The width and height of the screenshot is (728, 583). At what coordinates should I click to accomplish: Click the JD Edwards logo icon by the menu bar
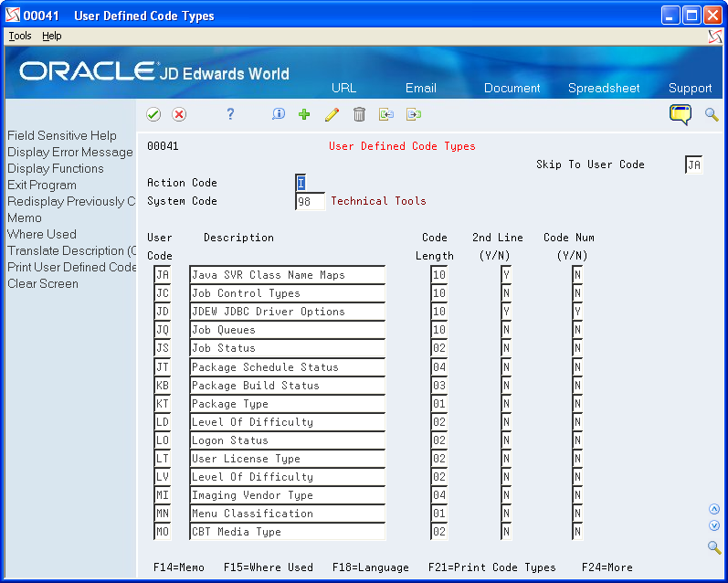click(x=715, y=37)
